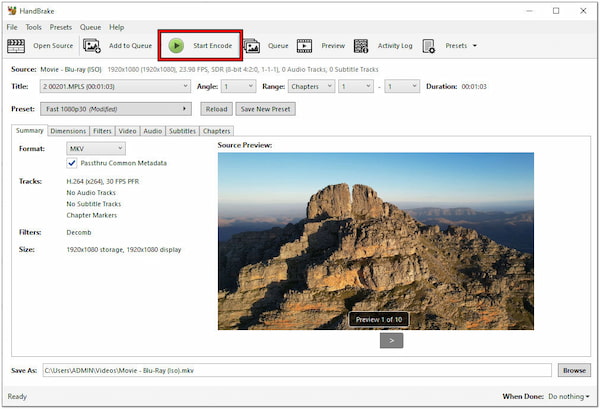The height and width of the screenshot is (409, 600).
Task: Select the Summary tab
Action: pyautogui.click(x=29, y=130)
